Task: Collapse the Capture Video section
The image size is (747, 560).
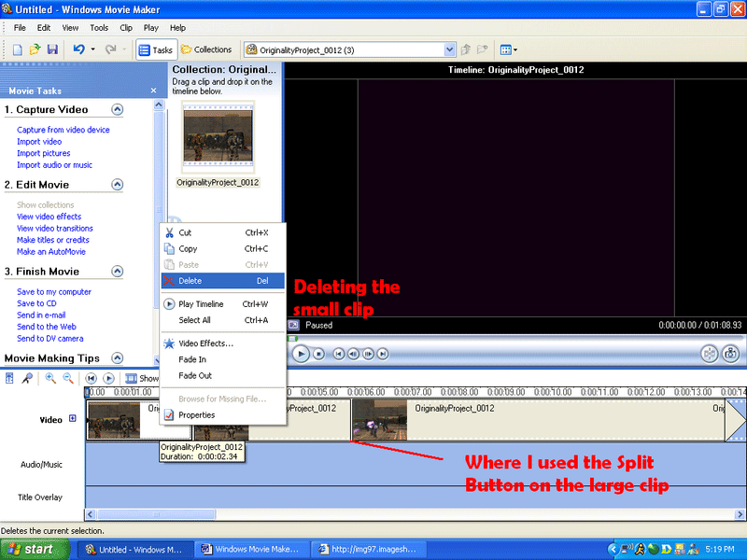Action: tap(118, 109)
